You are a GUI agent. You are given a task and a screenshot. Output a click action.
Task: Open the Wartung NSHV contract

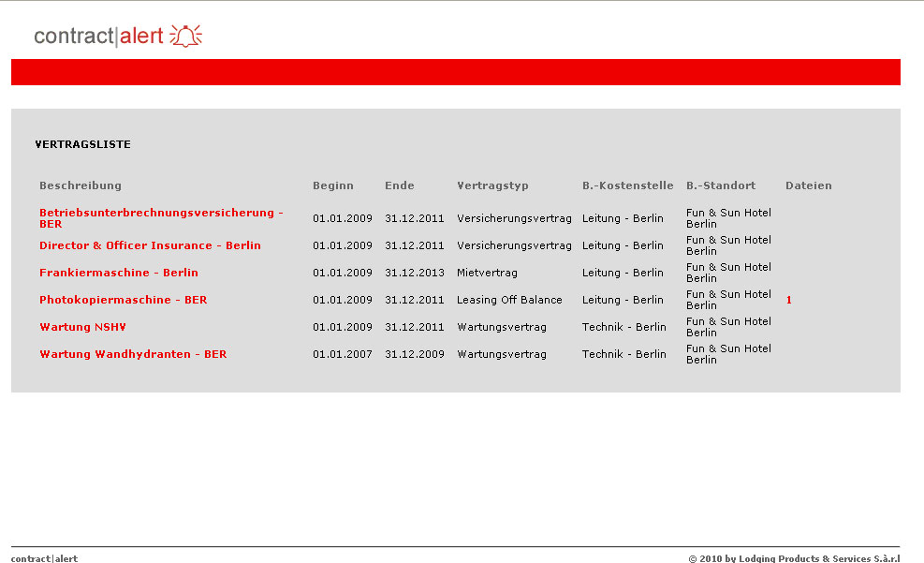click(82, 327)
